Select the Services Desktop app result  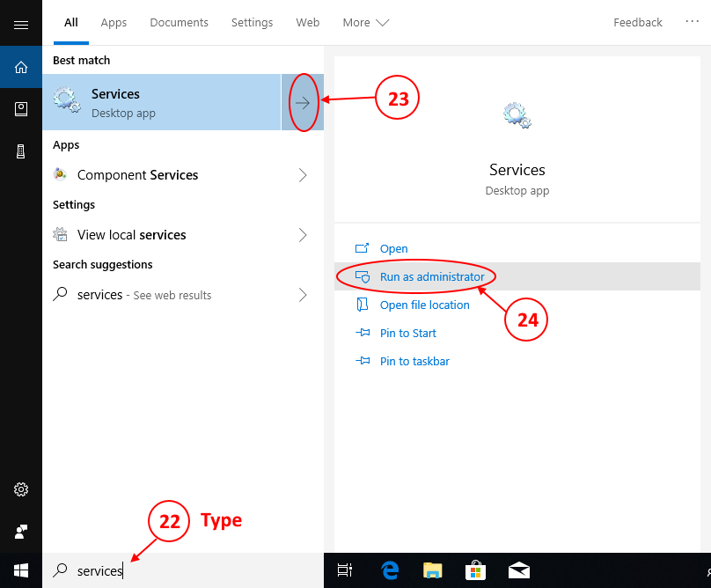[162, 102]
